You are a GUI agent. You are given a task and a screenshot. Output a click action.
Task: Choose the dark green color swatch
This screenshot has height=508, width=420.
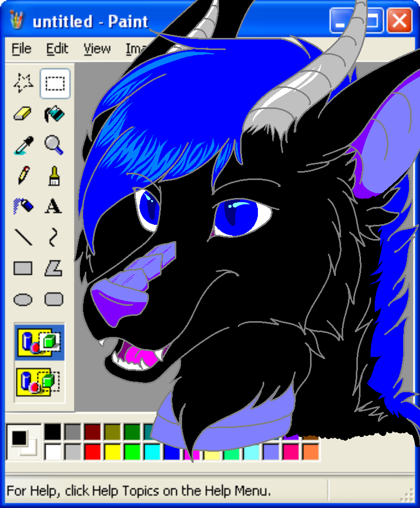click(132, 432)
